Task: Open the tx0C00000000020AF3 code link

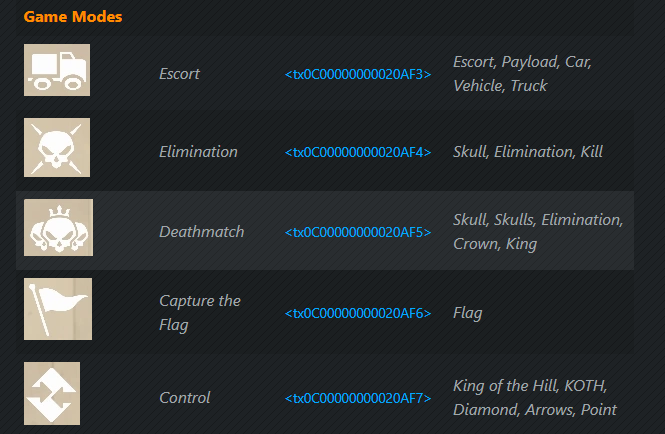Action: (358, 74)
